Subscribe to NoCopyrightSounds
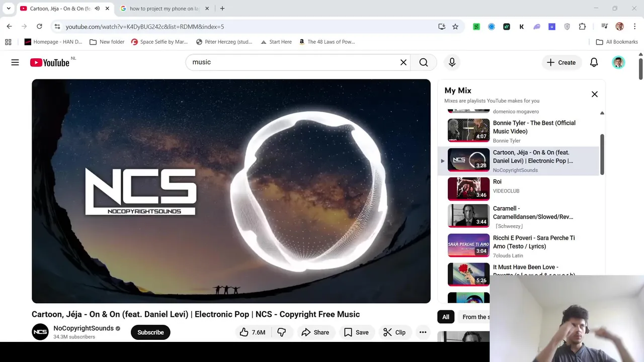The height and width of the screenshot is (362, 644). 150,332
